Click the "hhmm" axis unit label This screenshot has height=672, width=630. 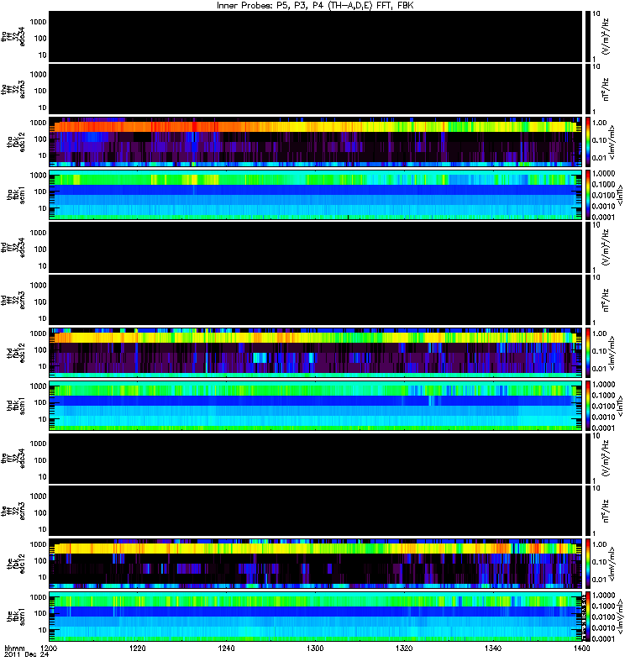pos(14,648)
